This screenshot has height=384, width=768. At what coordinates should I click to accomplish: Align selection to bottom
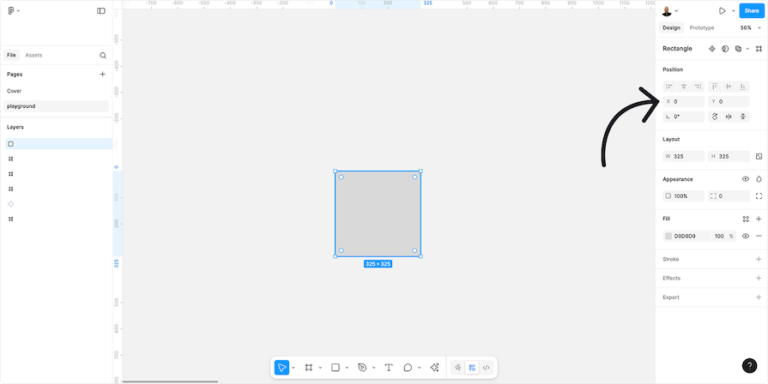(743, 86)
